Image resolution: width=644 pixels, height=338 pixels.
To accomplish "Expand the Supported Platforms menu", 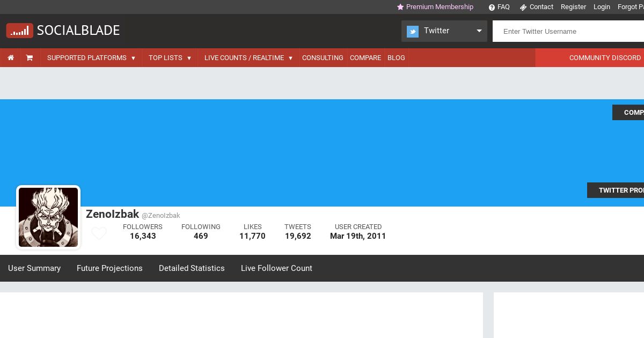I will tap(91, 58).
